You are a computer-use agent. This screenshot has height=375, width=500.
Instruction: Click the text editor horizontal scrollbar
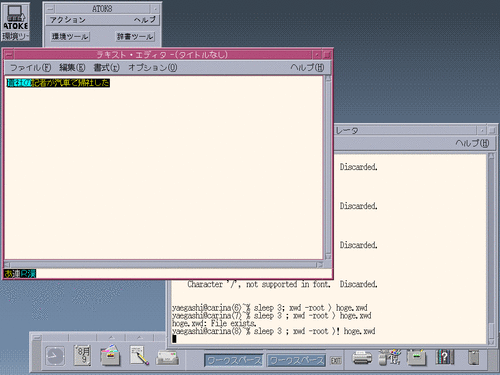pos(163,265)
